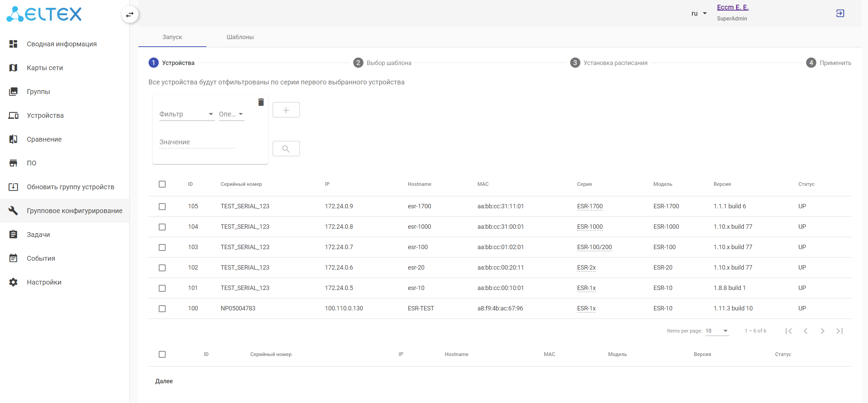Open the Фильтр dropdown
Screen dimensions: 868x403
pos(186,114)
